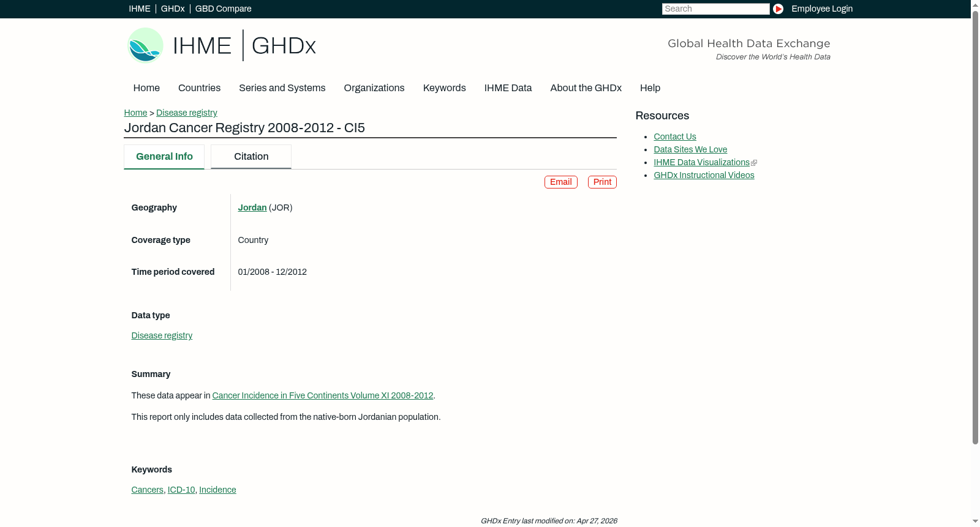Screen dimensions: 980x527
Task: Click the Keywords section heading
Action: (151, 470)
